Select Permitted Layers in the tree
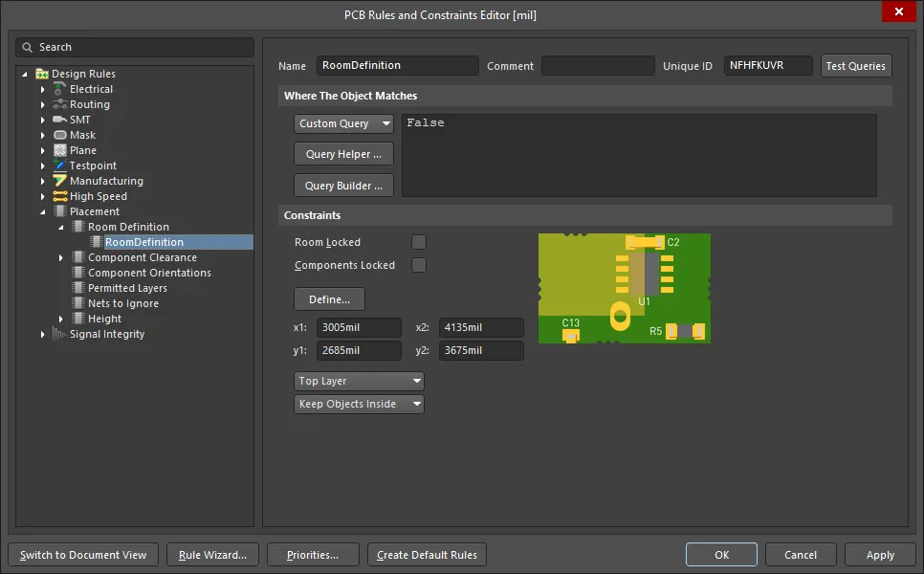 coord(127,288)
